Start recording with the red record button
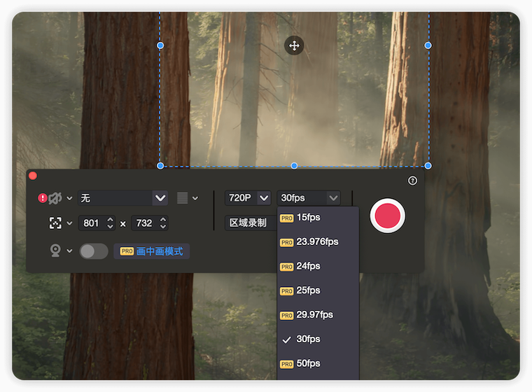 tap(388, 215)
